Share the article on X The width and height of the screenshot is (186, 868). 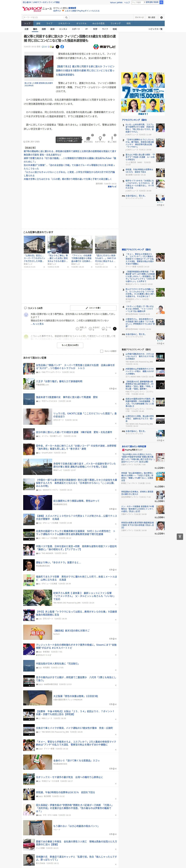(57, 47)
